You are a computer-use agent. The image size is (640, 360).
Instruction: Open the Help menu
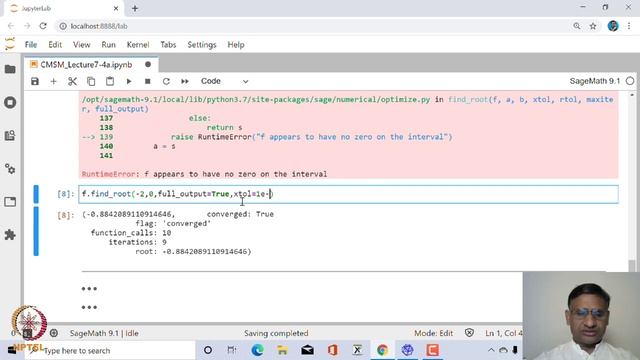[236, 44]
